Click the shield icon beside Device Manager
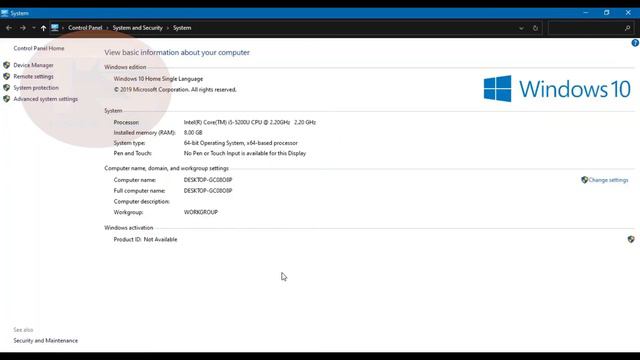 (x=7, y=65)
